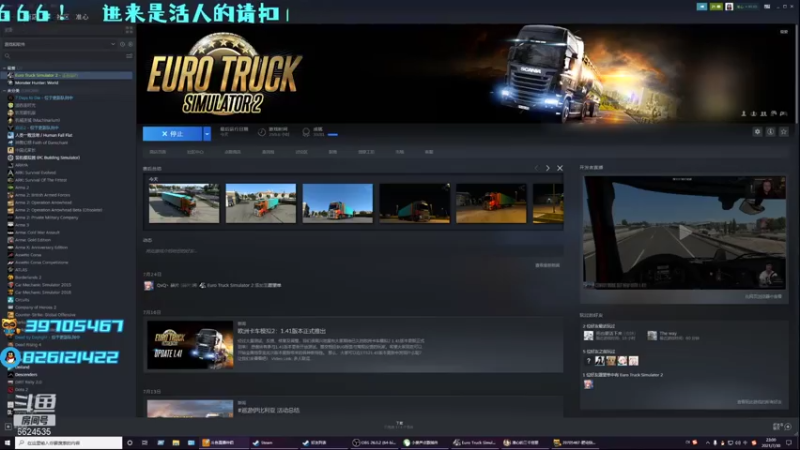
Task: Open advanced filter settings icon beside search
Action: [x=129, y=56]
